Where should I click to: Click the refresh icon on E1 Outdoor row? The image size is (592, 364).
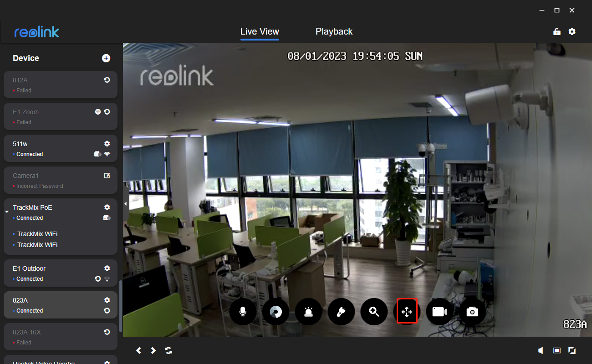[x=98, y=279]
